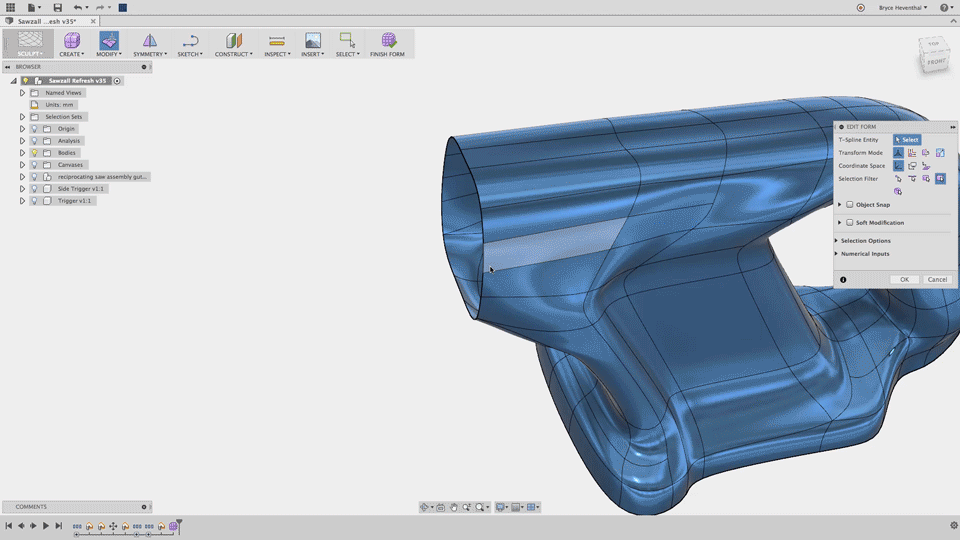Toggle visibility of the Analysis folder
The image size is (960, 540).
[35, 141]
